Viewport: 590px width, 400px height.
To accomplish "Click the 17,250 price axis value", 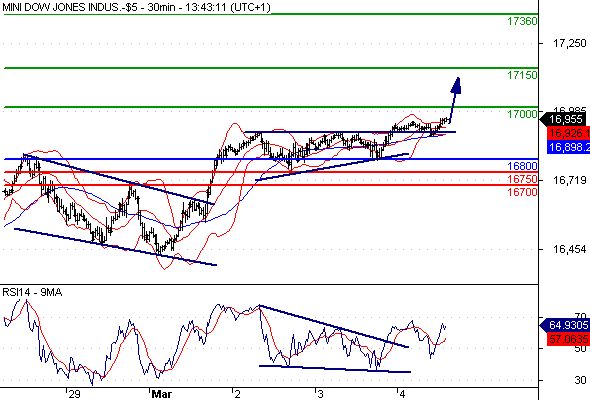I will pos(570,44).
